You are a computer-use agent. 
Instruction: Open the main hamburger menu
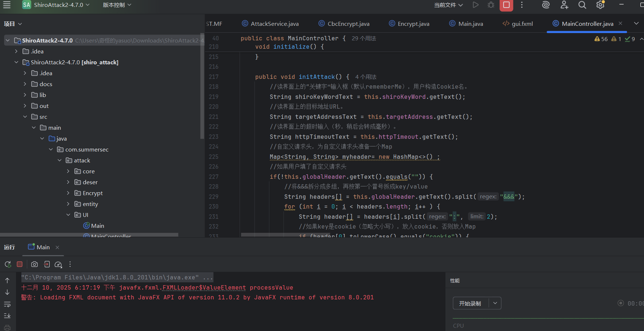(7, 5)
